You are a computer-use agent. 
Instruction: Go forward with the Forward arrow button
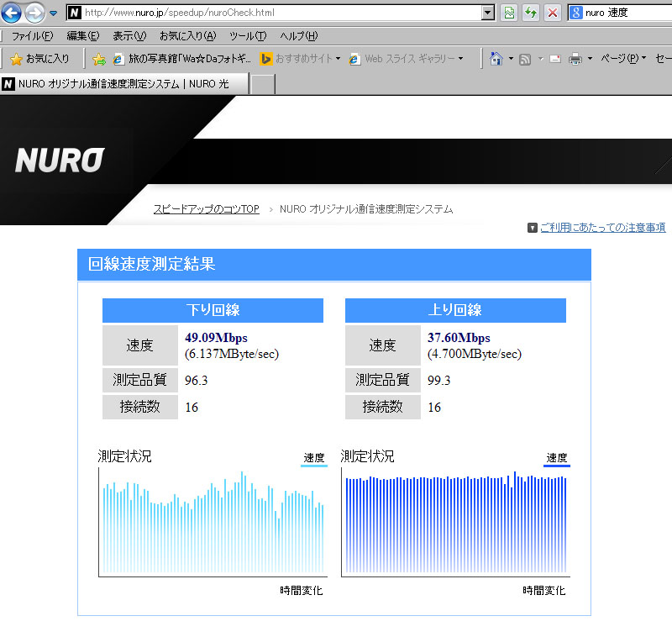coord(34,13)
